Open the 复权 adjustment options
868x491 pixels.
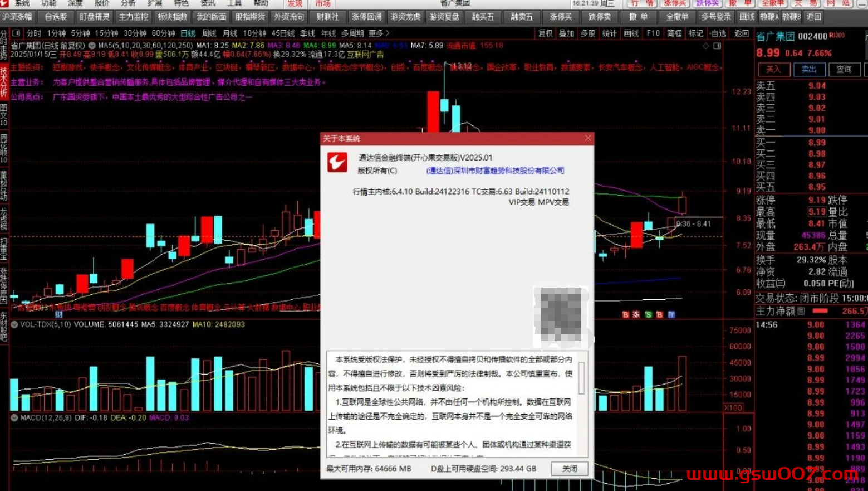pos(545,33)
